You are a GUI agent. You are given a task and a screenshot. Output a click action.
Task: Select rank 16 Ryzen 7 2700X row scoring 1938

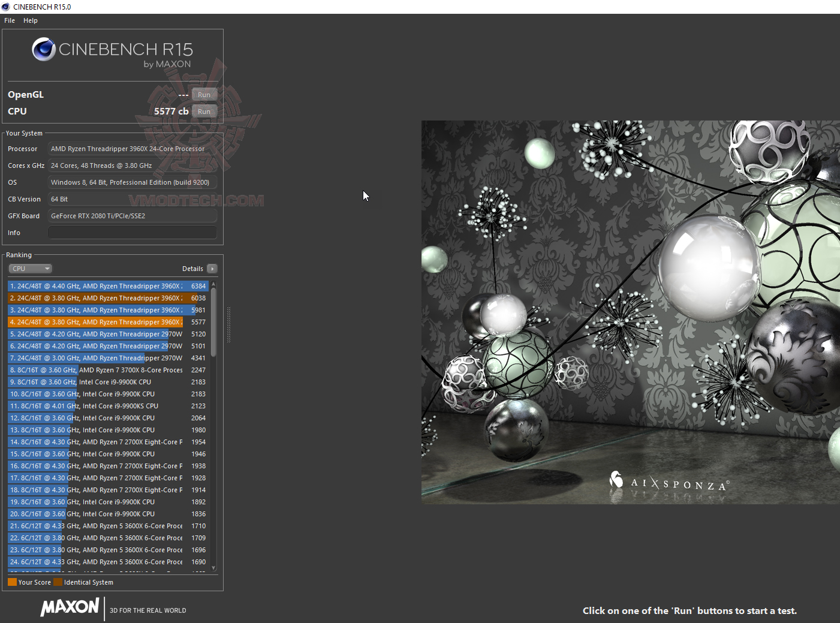click(108, 466)
